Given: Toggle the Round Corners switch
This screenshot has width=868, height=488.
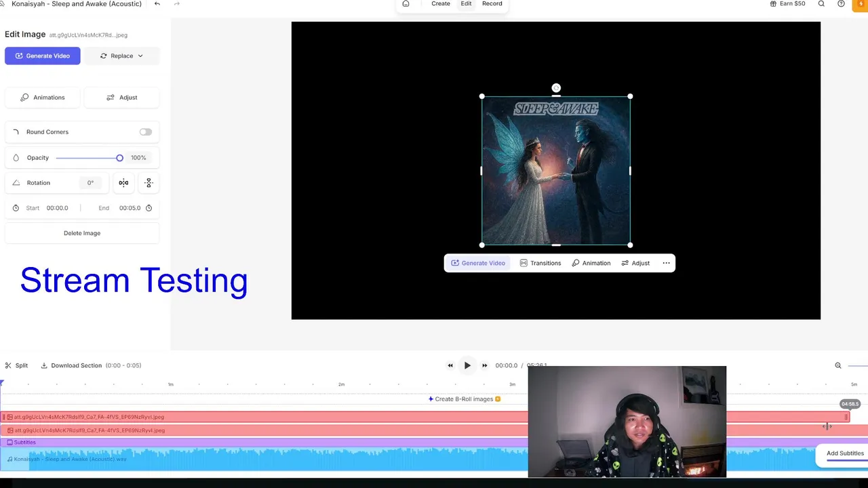Looking at the screenshot, I should click(x=146, y=132).
